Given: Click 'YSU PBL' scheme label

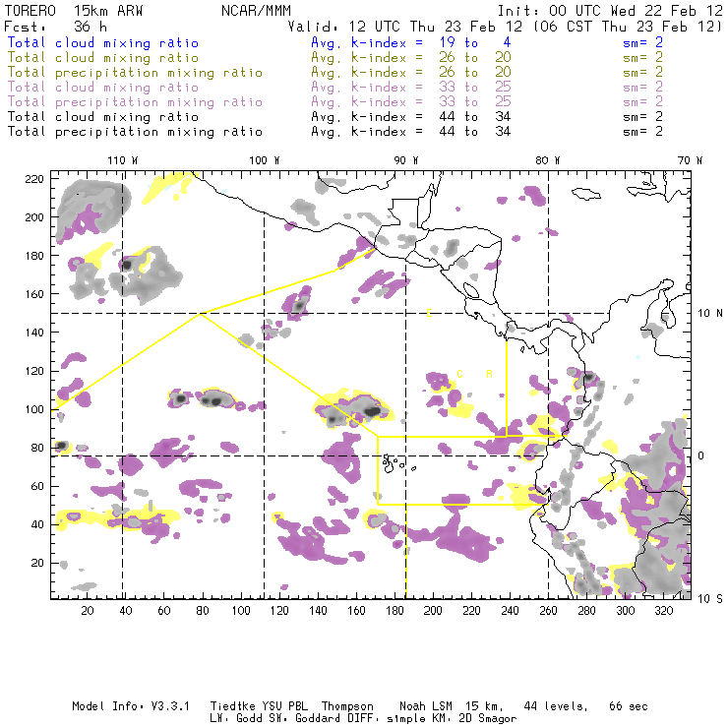Looking at the screenshot, I should 283,706.
